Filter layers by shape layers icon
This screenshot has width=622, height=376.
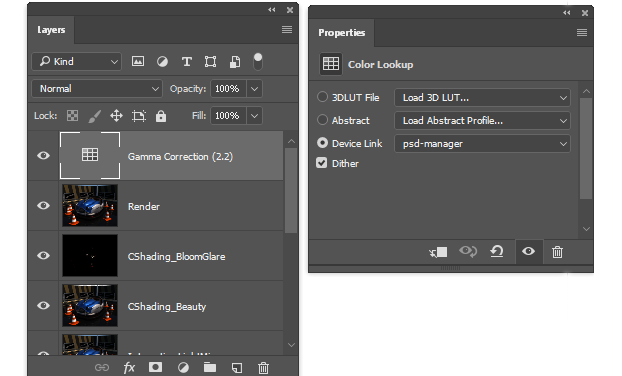coord(210,61)
